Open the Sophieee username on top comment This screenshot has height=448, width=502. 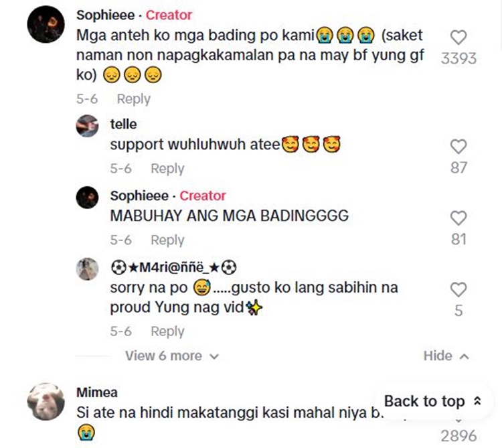105,15
